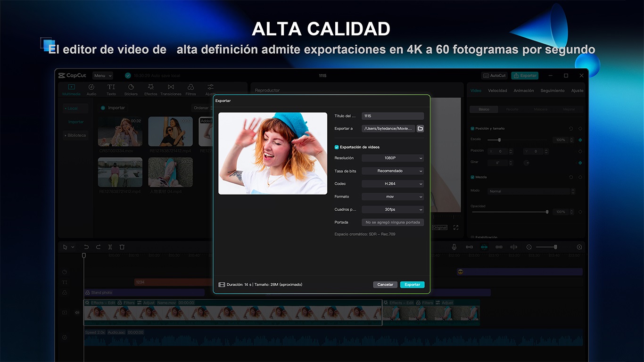This screenshot has height=362, width=644.
Task: Click the folder icon next to Exportar a
Action: (420, 129)
